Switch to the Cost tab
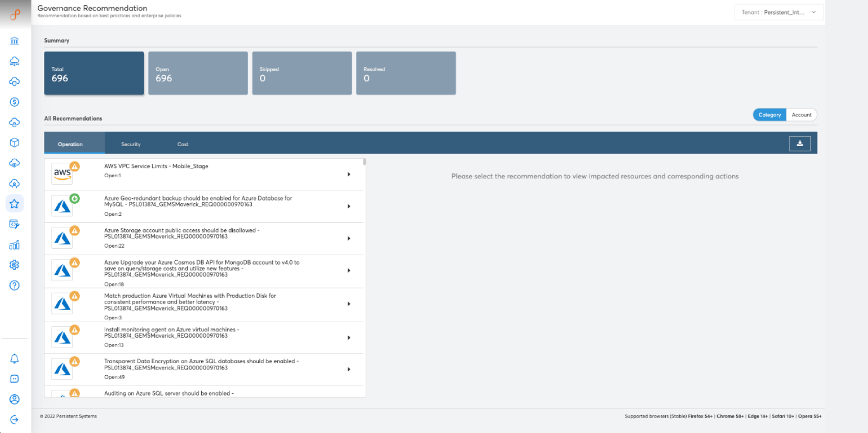This screenshot has width=868, height=433. click(x=183, y=144)
